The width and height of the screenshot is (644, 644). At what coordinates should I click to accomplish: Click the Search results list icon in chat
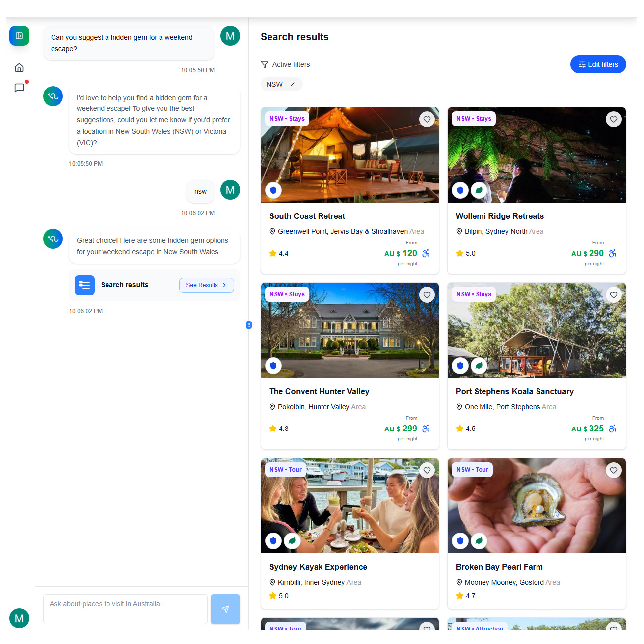coord(85,285)
